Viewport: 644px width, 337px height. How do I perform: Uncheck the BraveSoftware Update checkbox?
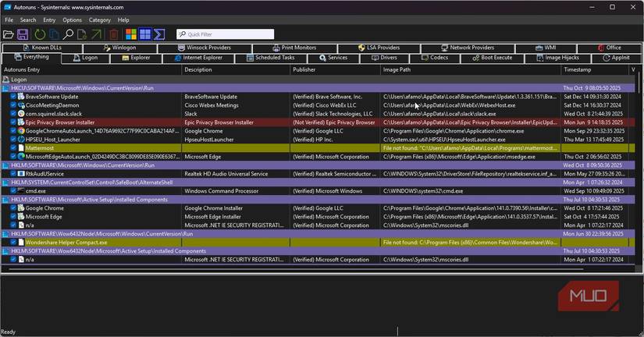pos(13,97)
